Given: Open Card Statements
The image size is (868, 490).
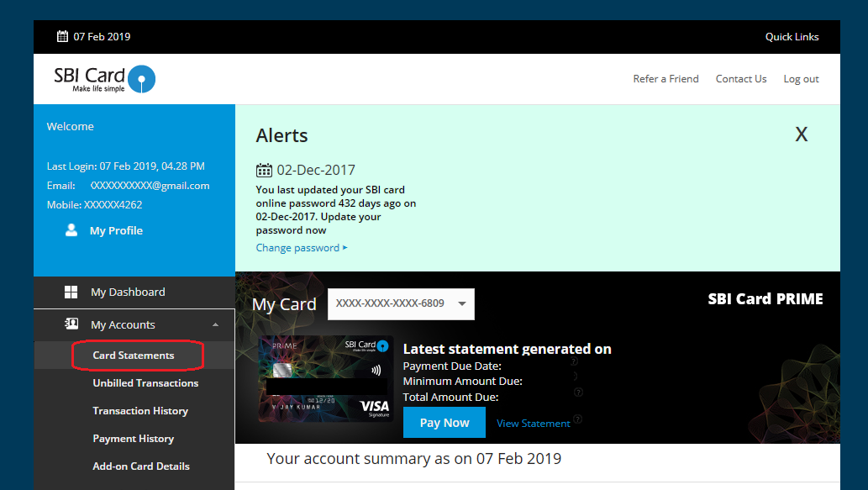Looking at the screenshot, I should 134,356.
